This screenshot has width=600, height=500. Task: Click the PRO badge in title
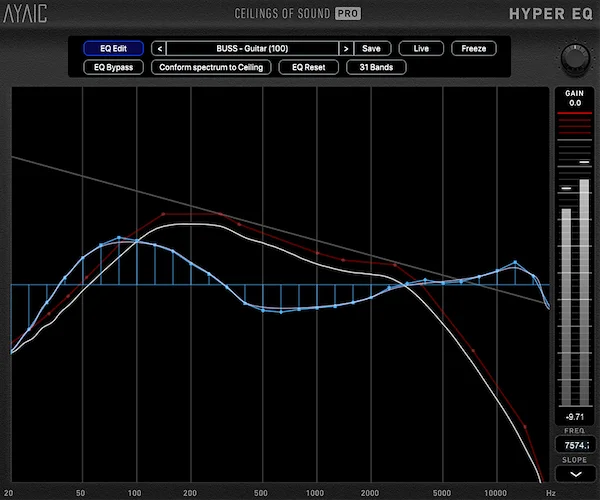coord(347,13)
